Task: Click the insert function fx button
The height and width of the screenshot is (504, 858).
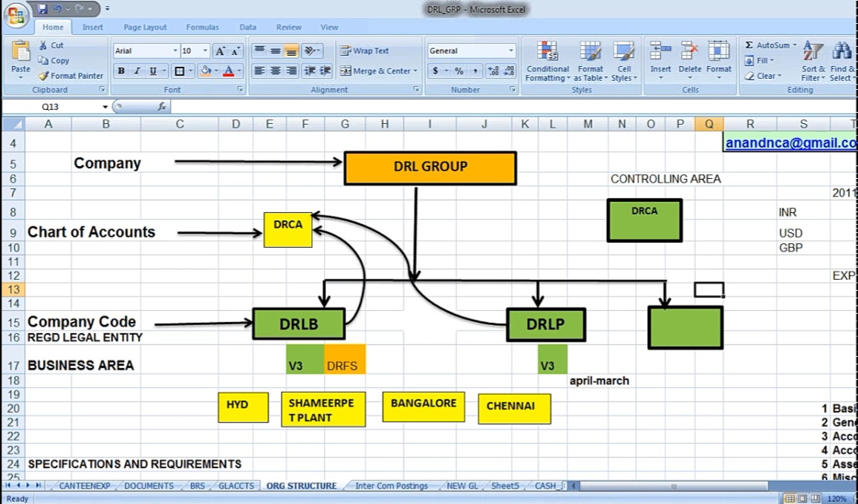Action: point(162,107)
